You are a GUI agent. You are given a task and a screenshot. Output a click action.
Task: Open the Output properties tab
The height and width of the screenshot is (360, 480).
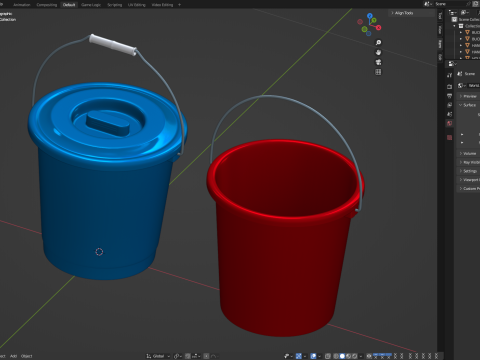[449, 96]
